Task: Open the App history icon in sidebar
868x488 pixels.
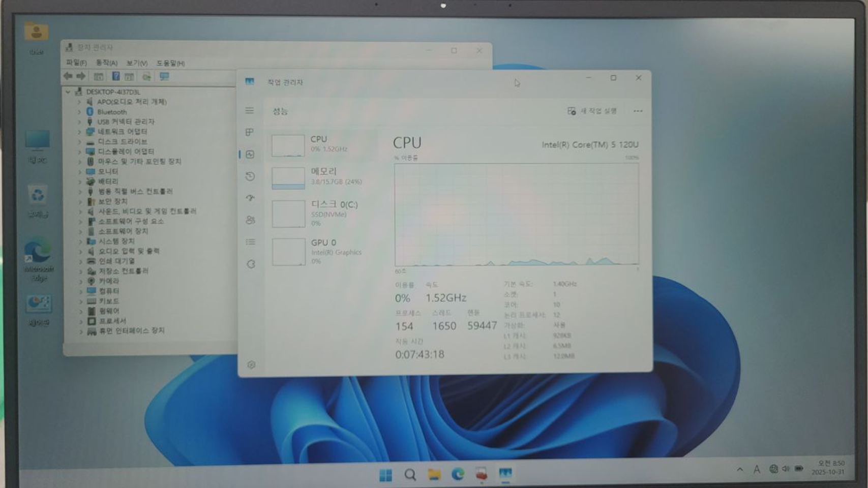Action: click(250, 176)
